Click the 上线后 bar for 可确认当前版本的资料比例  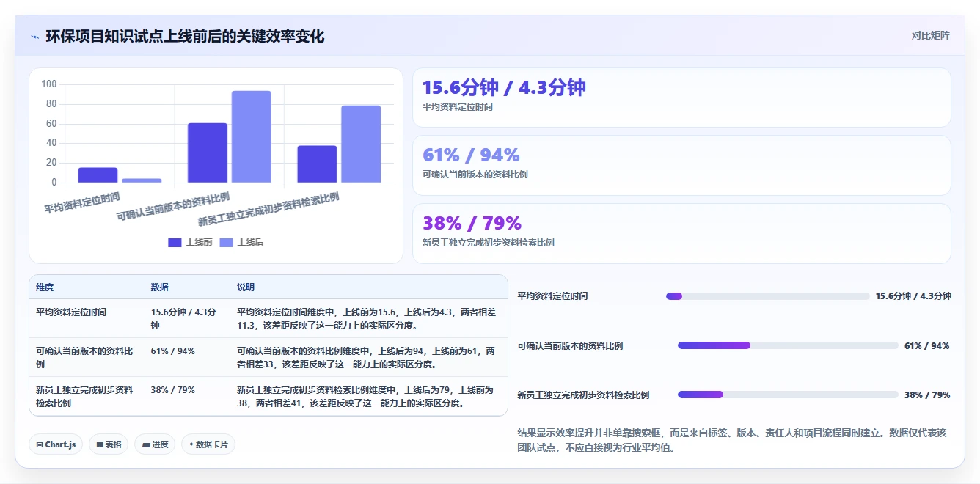(252, 136)
